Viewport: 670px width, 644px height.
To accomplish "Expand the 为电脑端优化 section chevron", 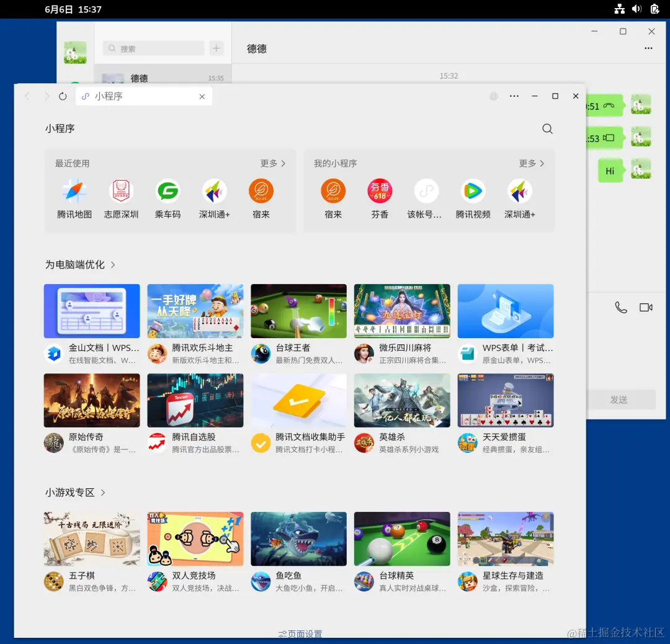I will coord(113,265).
